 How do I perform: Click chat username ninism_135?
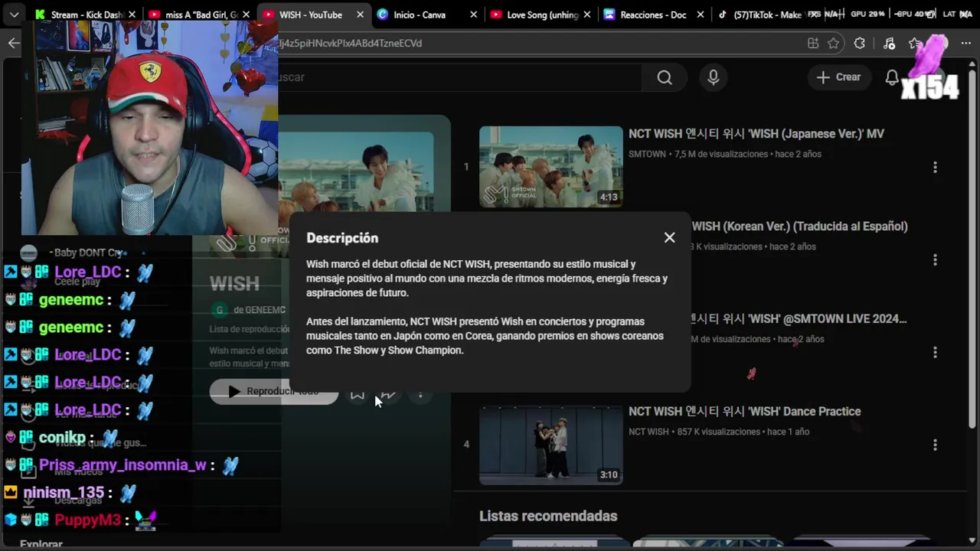click(x=64, y=493)
